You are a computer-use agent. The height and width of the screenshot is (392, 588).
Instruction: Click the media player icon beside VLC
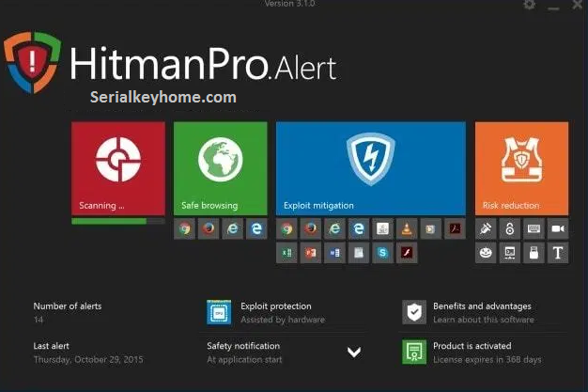click(431, 228)
